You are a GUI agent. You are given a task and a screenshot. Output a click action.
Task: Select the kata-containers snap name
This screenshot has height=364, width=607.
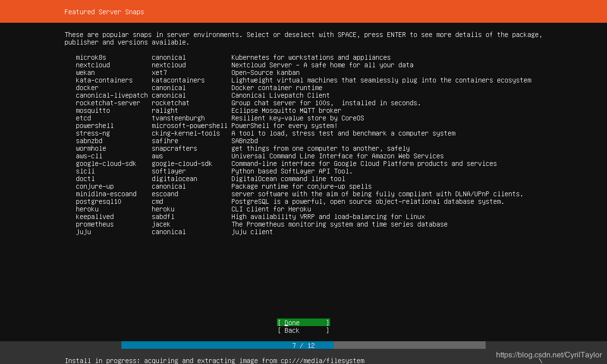104,80
